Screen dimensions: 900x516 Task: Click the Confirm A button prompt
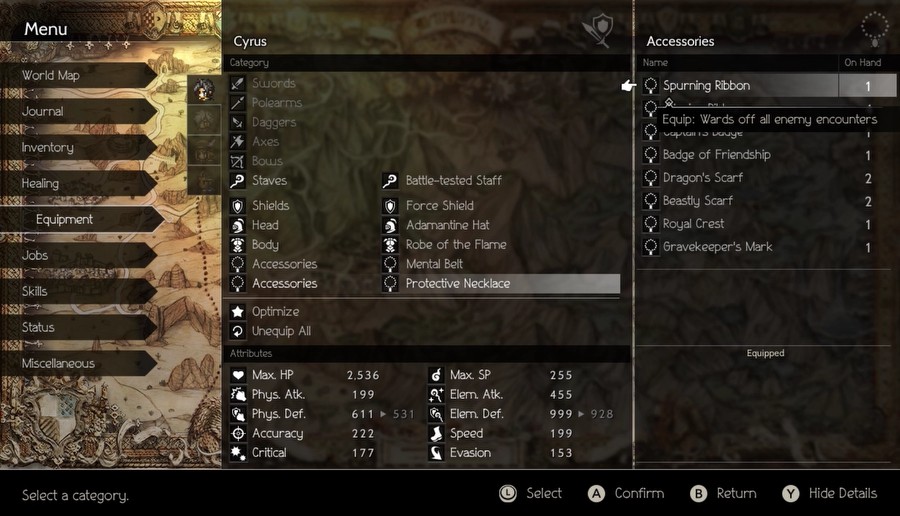click(626, 494)
